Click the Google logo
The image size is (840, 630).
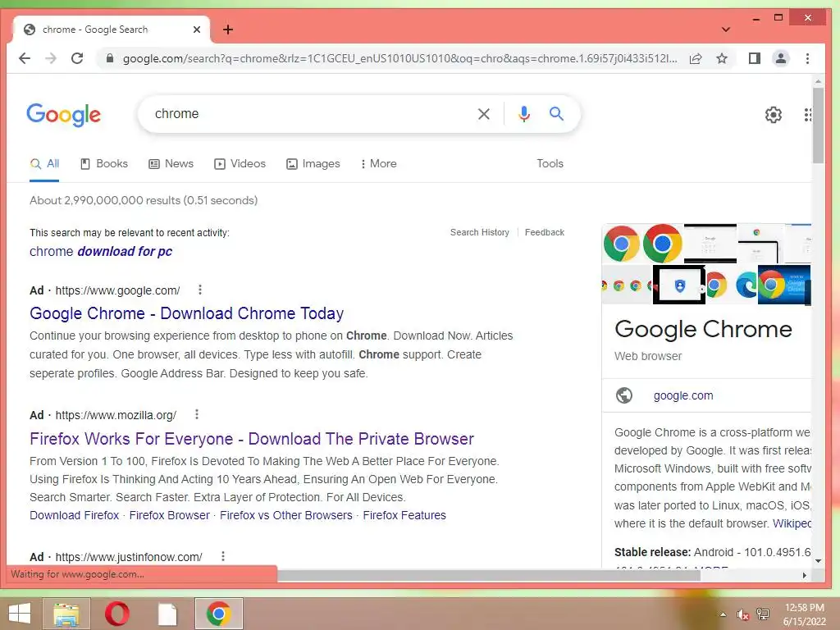pos(63,115)
